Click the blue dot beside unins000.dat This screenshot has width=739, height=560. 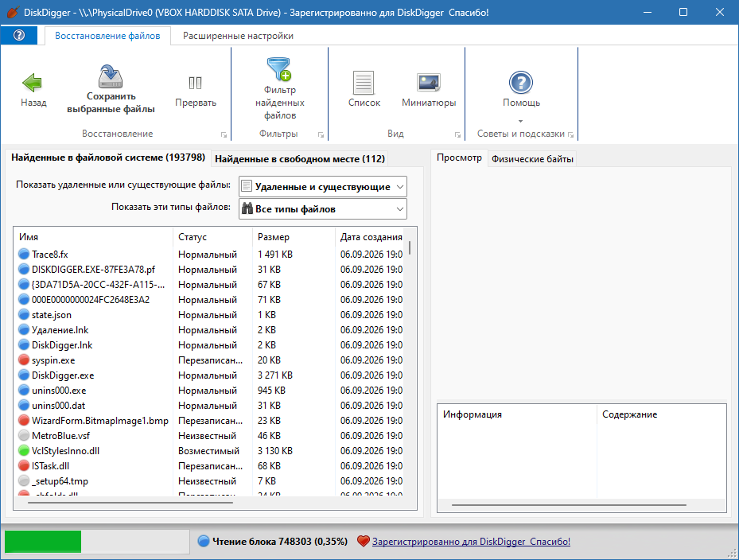pos(24,406)
